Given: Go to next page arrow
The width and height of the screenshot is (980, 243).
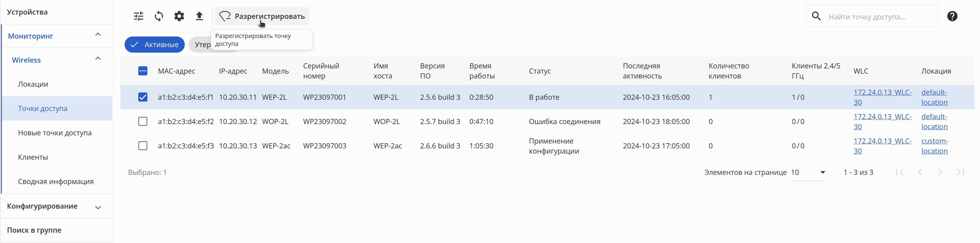Looking at the screenshot, I should coord(940,172).
